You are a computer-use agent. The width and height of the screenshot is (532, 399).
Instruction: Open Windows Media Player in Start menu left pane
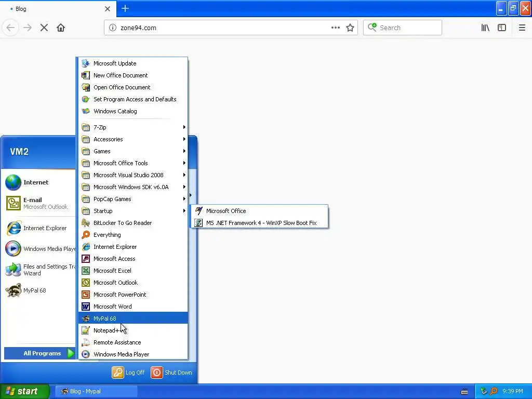pos(39,249)
